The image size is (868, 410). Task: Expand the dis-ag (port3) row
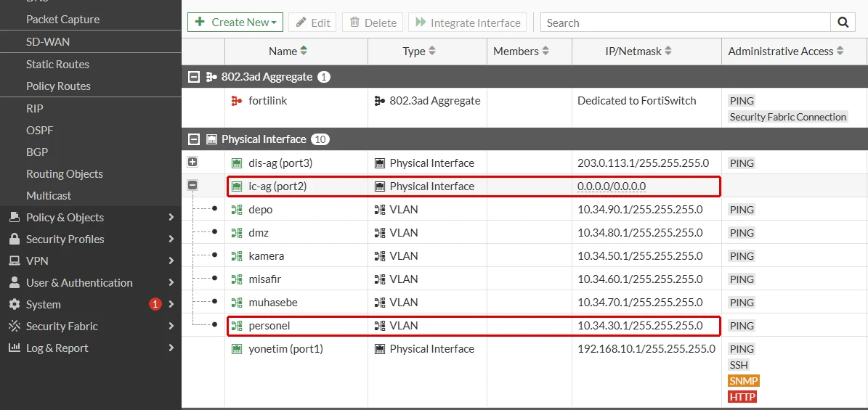192,162
